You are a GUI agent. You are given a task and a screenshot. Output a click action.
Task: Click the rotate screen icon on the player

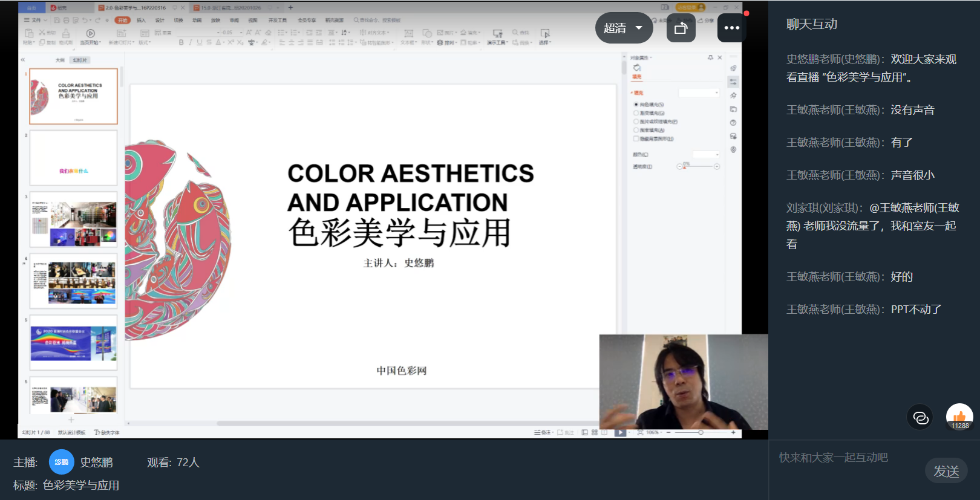tap(681, 28)
